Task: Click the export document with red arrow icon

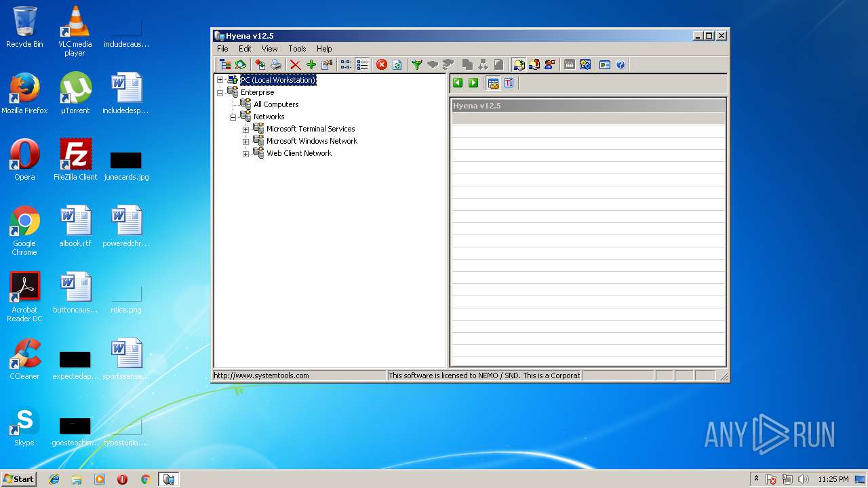Action: point(260,64)
